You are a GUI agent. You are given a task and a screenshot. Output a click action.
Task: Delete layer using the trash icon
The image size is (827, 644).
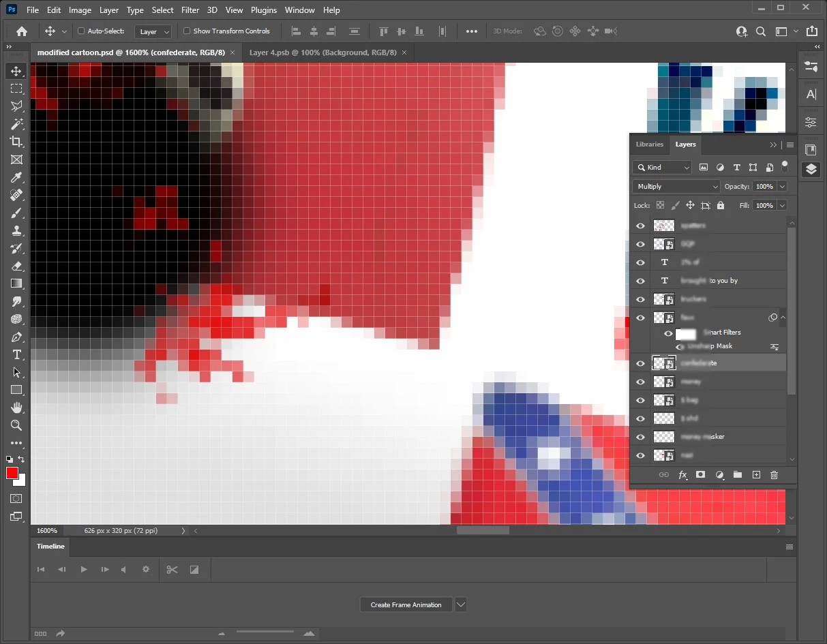(774, 475)
